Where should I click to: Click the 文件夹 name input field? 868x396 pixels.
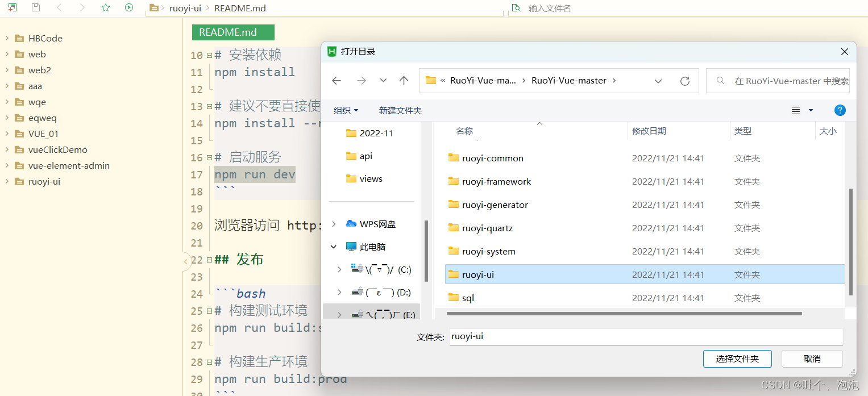646,336
